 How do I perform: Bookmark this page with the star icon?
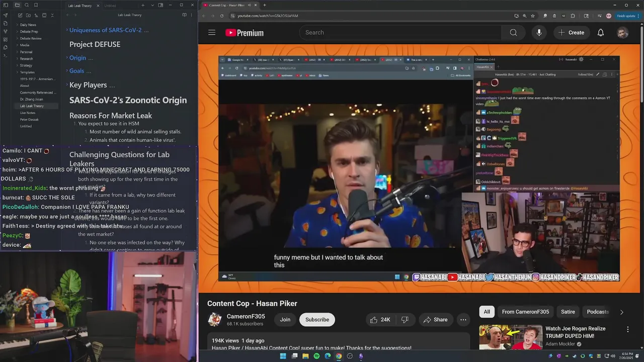click(533, 16)
